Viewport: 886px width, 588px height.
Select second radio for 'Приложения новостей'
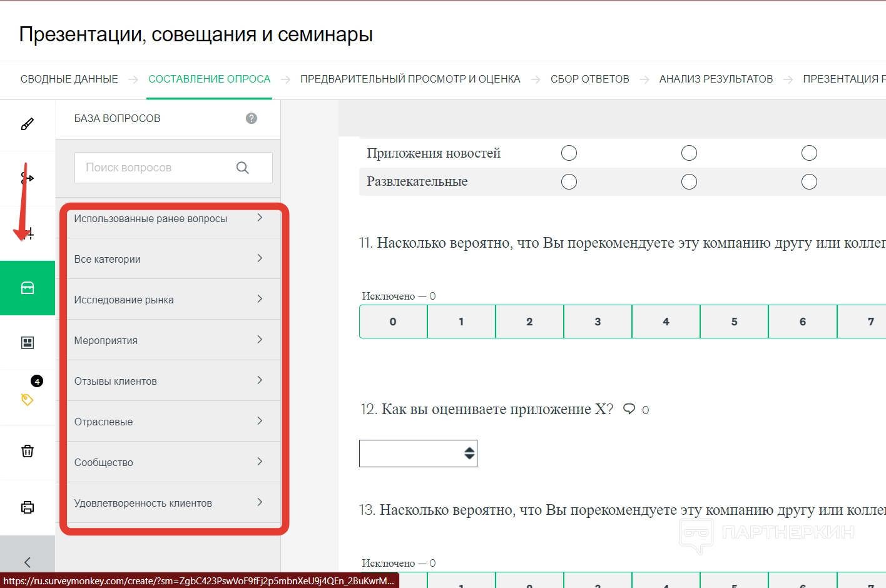[689, 153]
